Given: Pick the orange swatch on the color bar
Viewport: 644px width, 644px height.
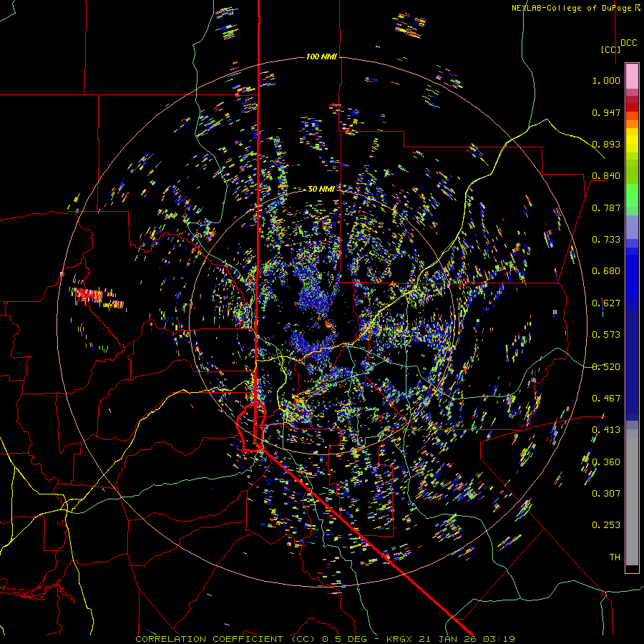Looking at the screenshot, I should [632, 124].
